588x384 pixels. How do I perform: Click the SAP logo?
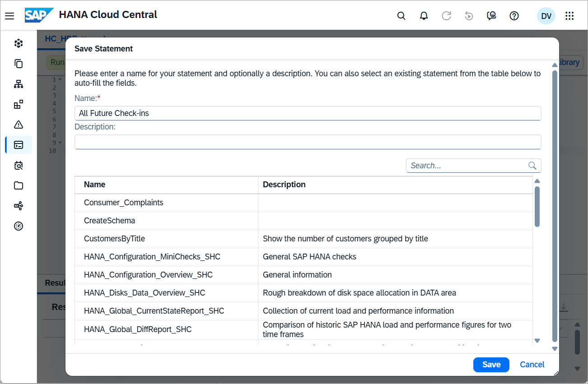tap(39, 15)
